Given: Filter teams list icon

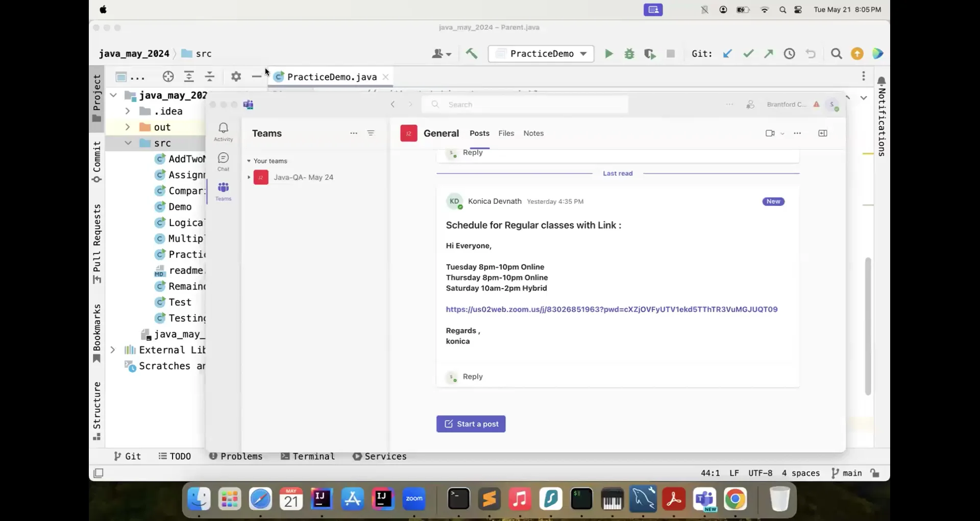Looking at the screenshot, I should [371, 133].
